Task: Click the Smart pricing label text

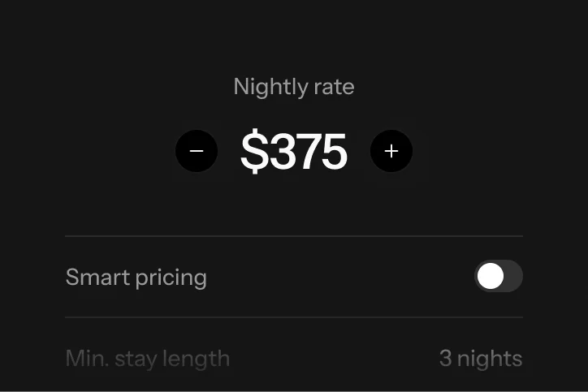Action: [136, 277]
